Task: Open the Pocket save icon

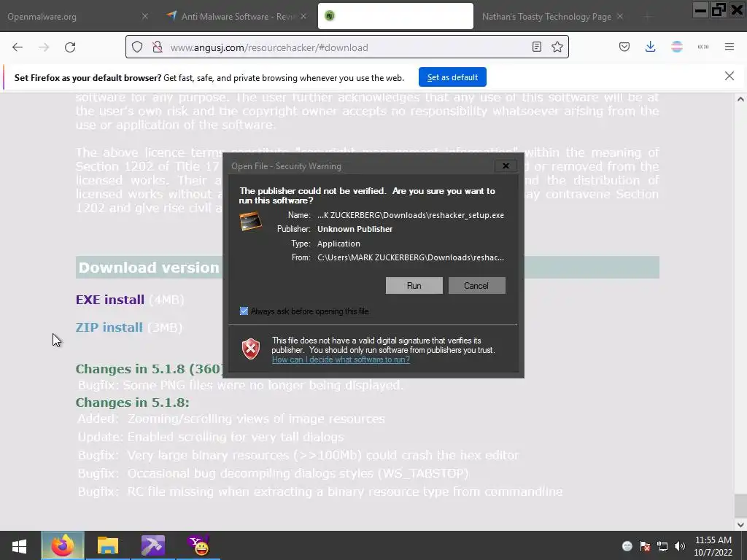Action: click(624, 47)
